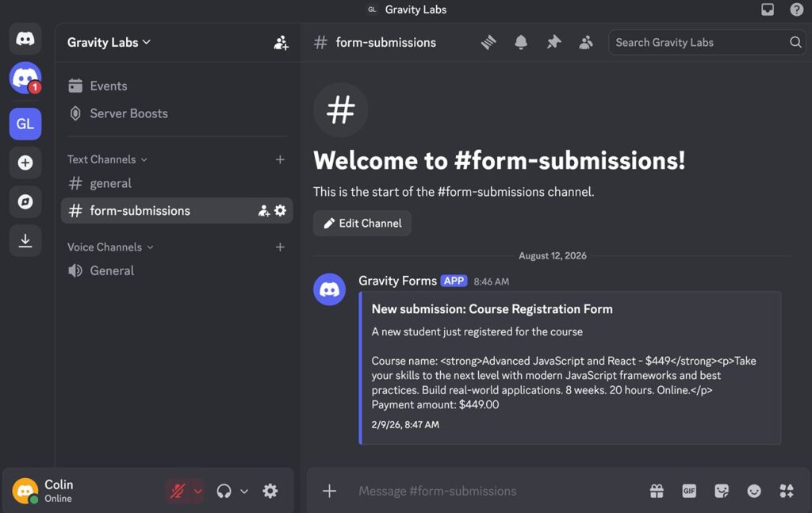
Task: Open the help question mark icon
Action: tap(796, 10)
